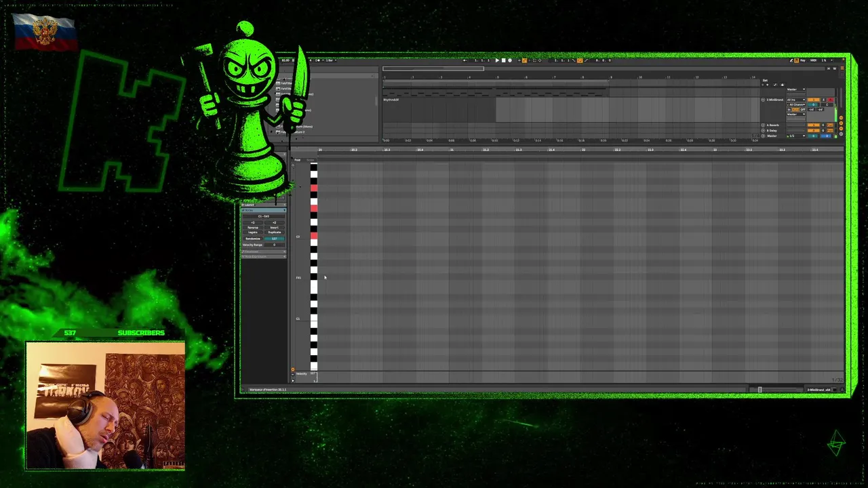Select the Arrangement View selector icon
868x488 pixels.
[842, 68]
